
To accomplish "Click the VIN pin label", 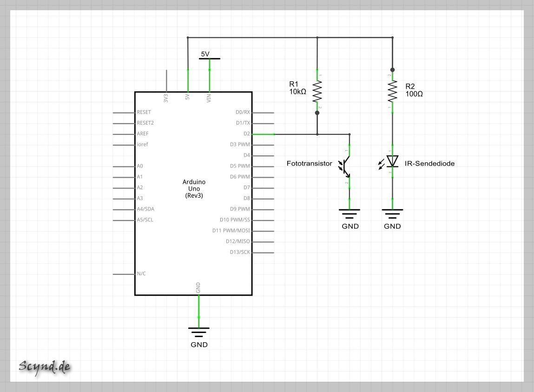I will (x=209, y=98).
